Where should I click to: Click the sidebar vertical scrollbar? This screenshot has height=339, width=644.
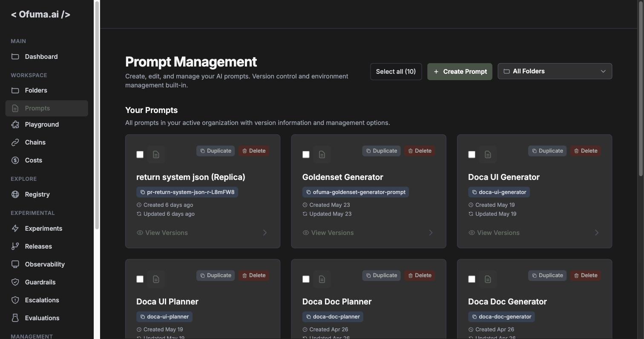pos(97,115)
